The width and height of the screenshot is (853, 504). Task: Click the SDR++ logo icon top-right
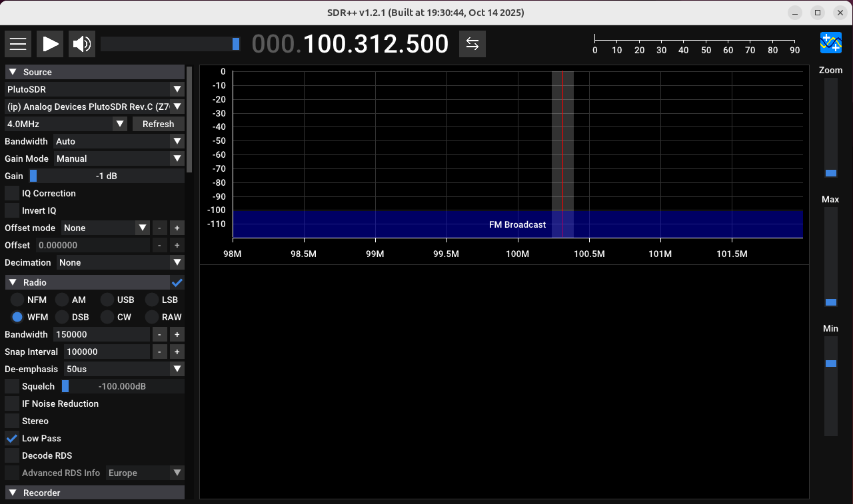[830, 43]
